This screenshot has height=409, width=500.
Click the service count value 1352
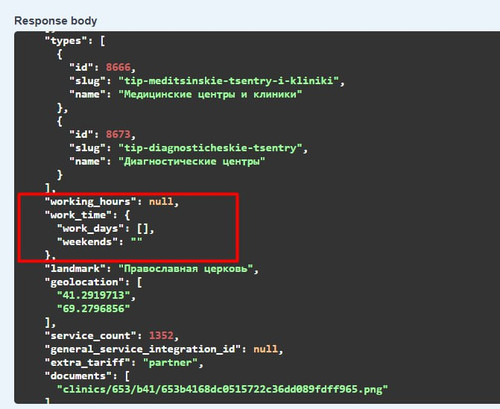161,336
